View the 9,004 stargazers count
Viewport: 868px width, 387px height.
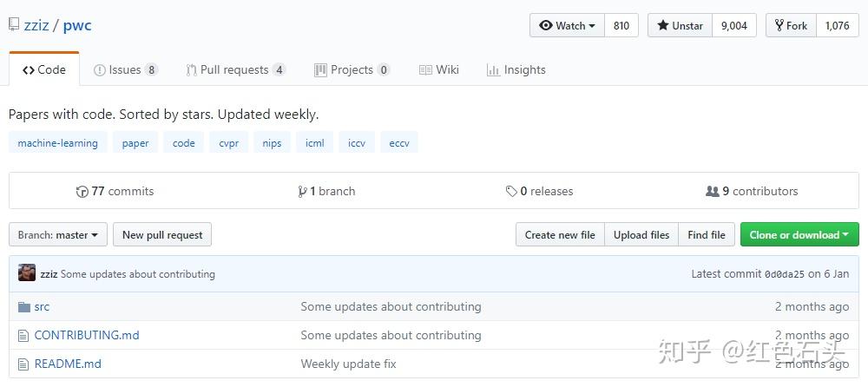tap(733, 25)
